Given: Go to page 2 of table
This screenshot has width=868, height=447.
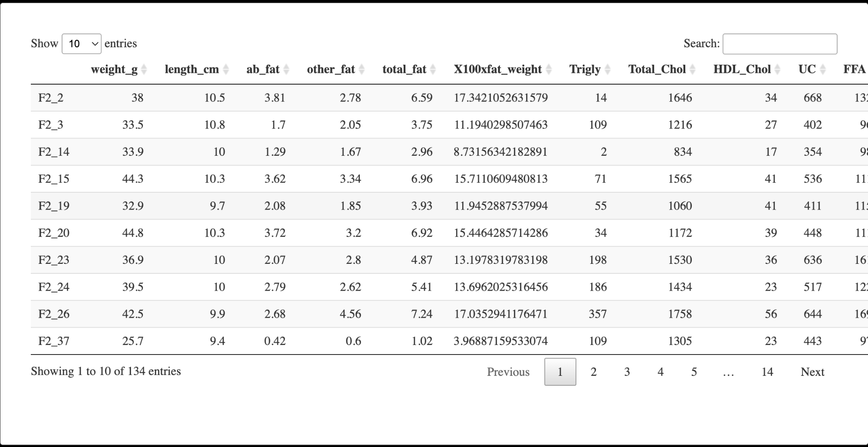Looking at the screenshot, I should tap(594, 372).
